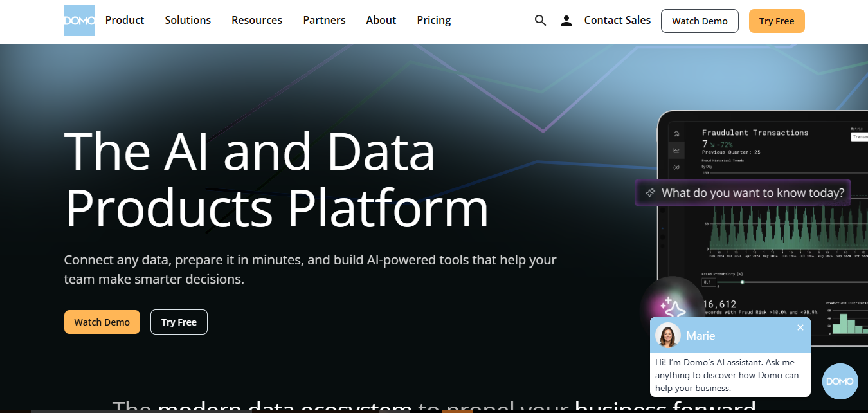Expand the Product navigation menu

tap(125, 21)
